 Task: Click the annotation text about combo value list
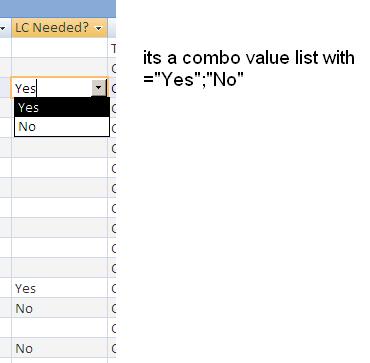249,58
